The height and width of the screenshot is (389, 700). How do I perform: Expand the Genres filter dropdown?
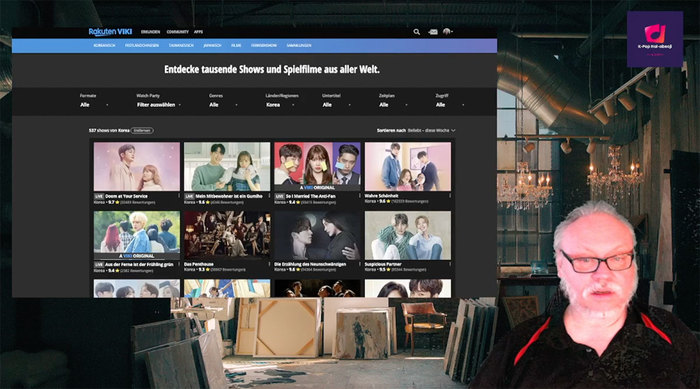(x=223, y=105)
